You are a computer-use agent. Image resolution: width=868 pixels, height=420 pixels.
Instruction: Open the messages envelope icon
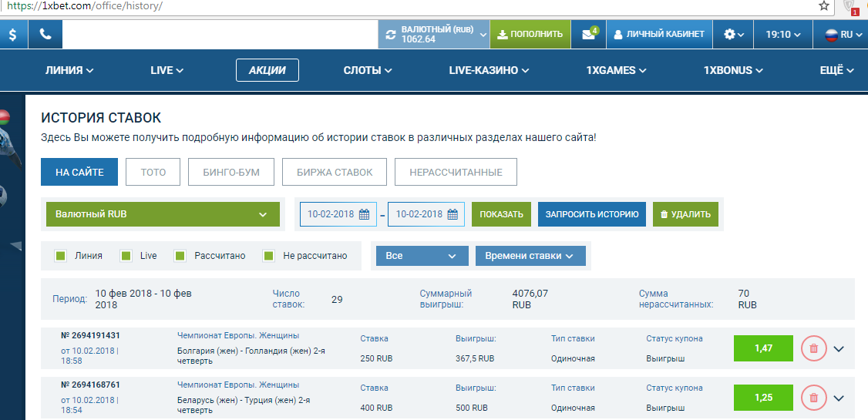588,35
